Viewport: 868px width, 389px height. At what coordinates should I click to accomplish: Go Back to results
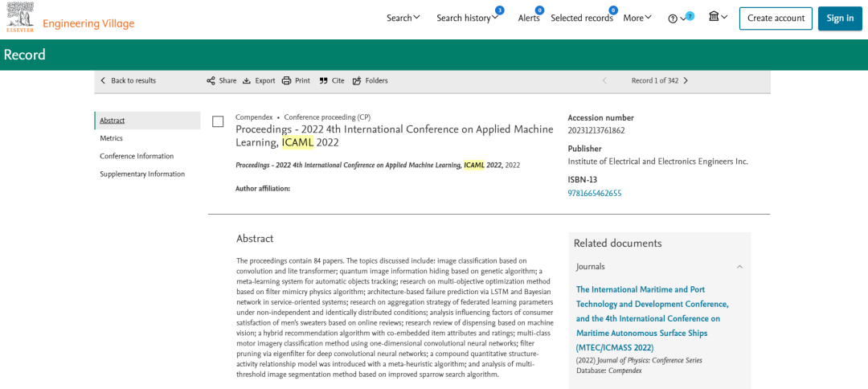128,80
